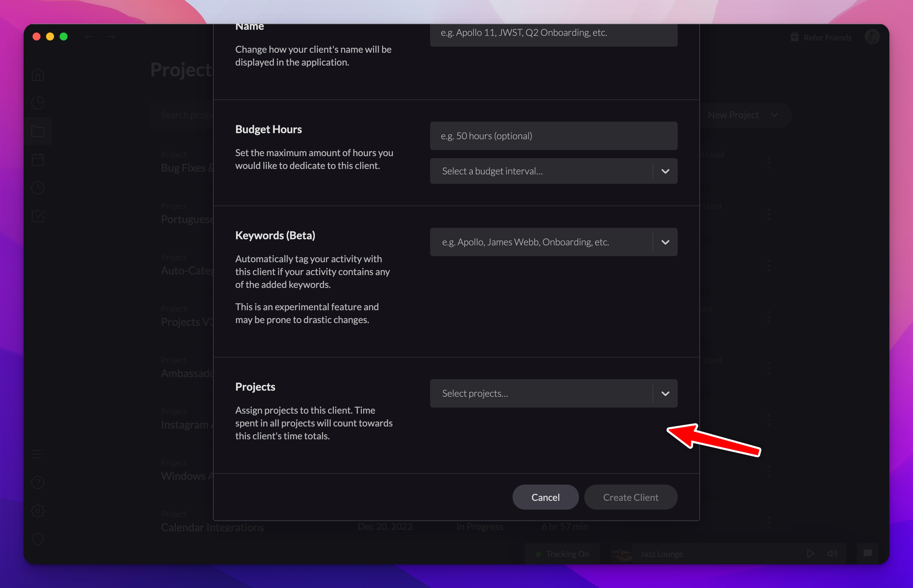Click the Jazz Lounge thumbnail image
Screen dimensions: 913x588
point(621,554)
